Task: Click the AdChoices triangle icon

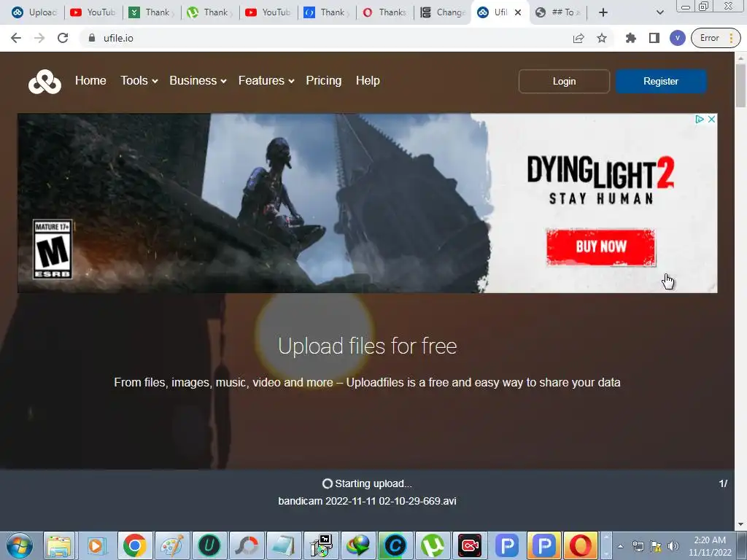Action: coord(700,119)
